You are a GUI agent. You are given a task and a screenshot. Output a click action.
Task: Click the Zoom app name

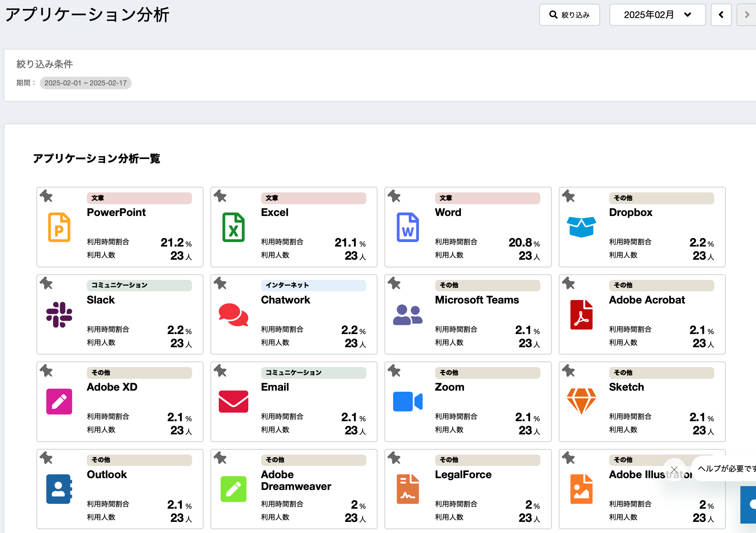[449, 387]
